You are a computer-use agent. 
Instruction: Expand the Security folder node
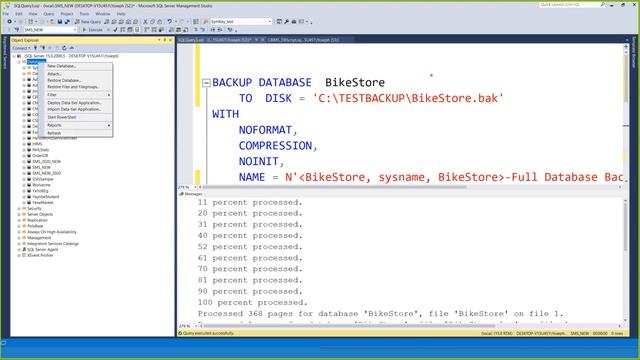(19, 209)
